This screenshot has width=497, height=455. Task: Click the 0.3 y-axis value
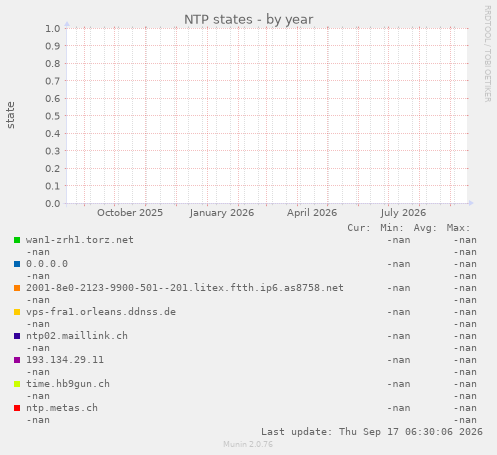pyautogui.click(x=53, y=151)
